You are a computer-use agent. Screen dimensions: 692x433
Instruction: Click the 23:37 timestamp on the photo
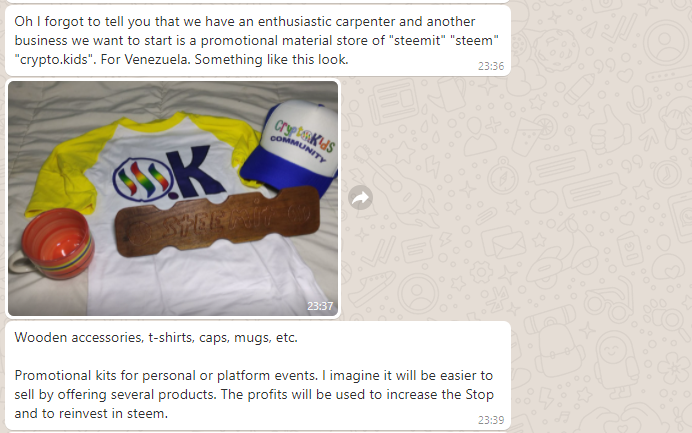coord(320,306)
